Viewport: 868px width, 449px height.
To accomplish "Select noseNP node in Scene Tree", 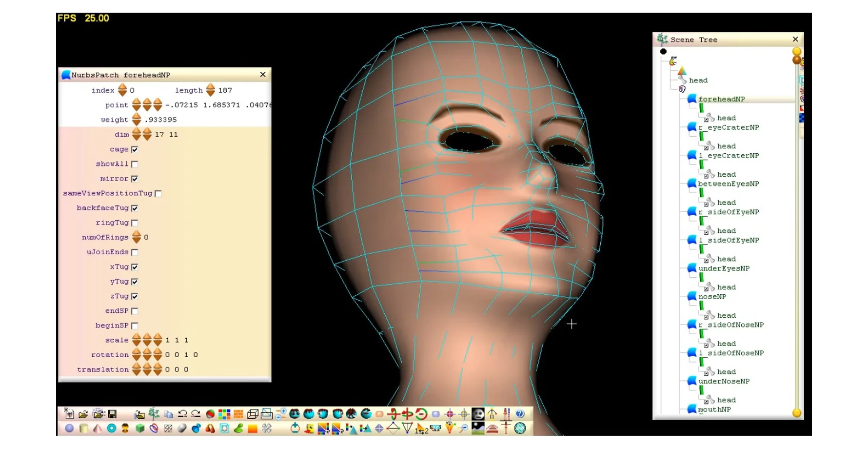I will click(712, 297).
